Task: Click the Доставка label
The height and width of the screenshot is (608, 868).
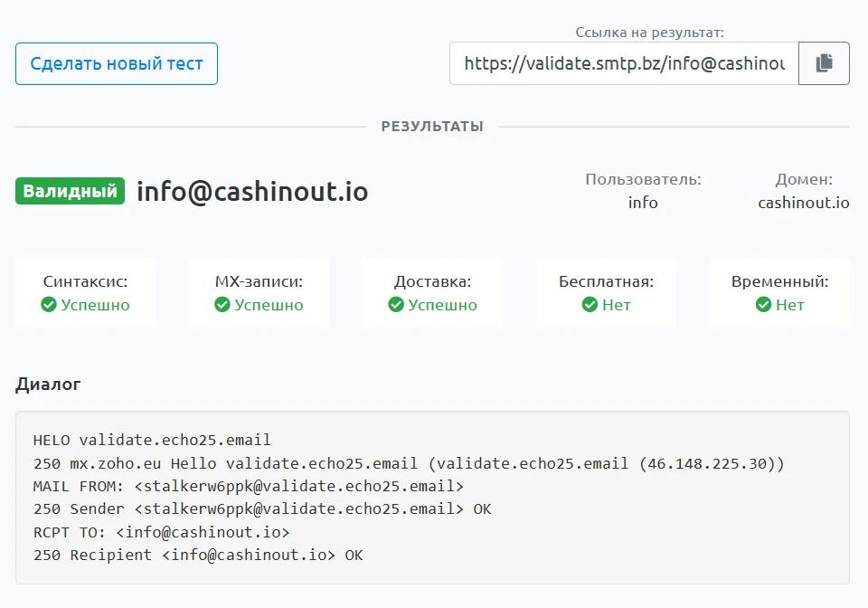Action: 432,281
